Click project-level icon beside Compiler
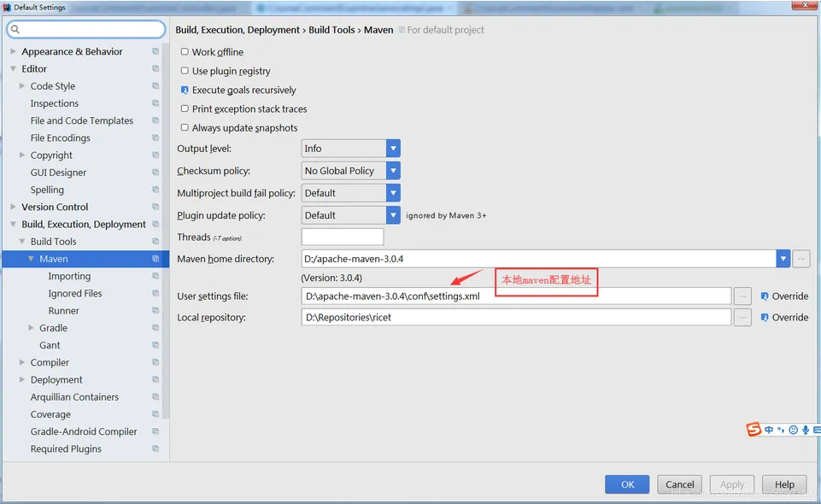The image size is (821, 504). click(155, 362)
